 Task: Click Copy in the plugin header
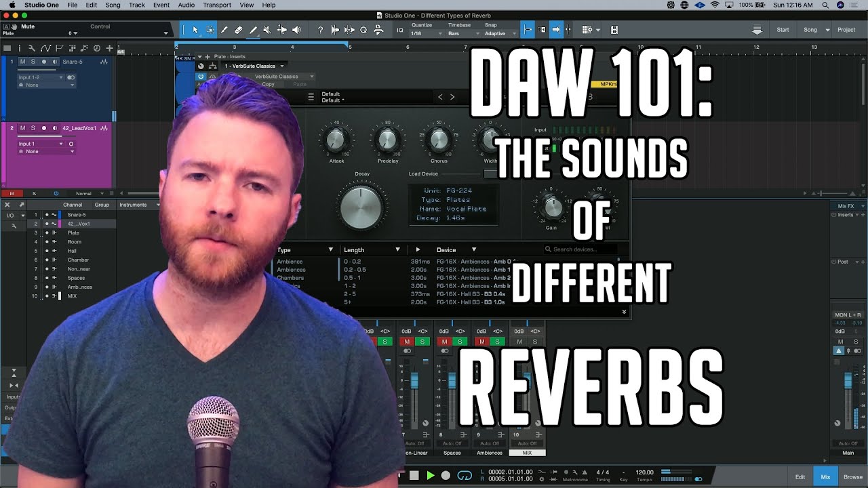[269, 84]
